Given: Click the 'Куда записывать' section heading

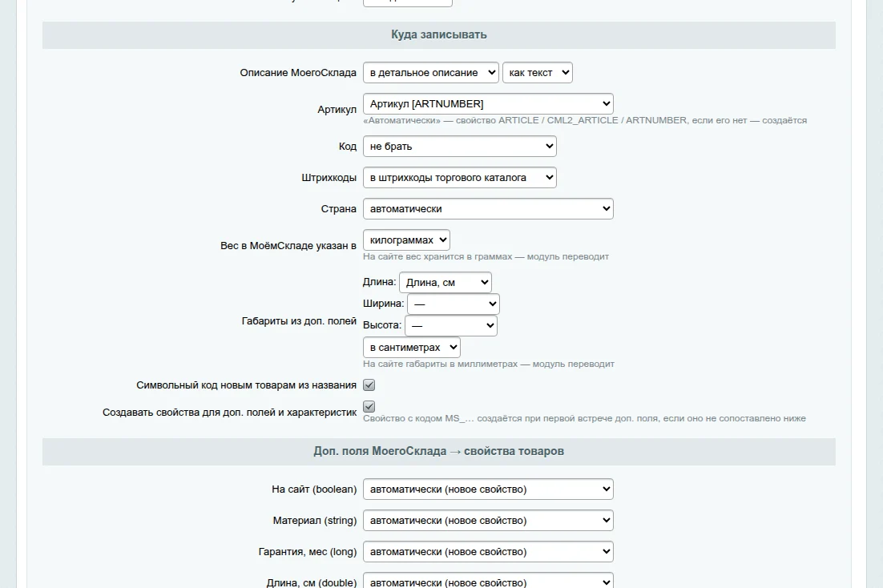Looking at the screenshot, I should tap(438, 35).
